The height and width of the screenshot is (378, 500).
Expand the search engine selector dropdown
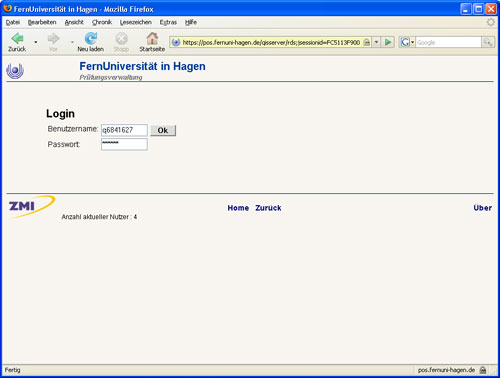[412, 42]
